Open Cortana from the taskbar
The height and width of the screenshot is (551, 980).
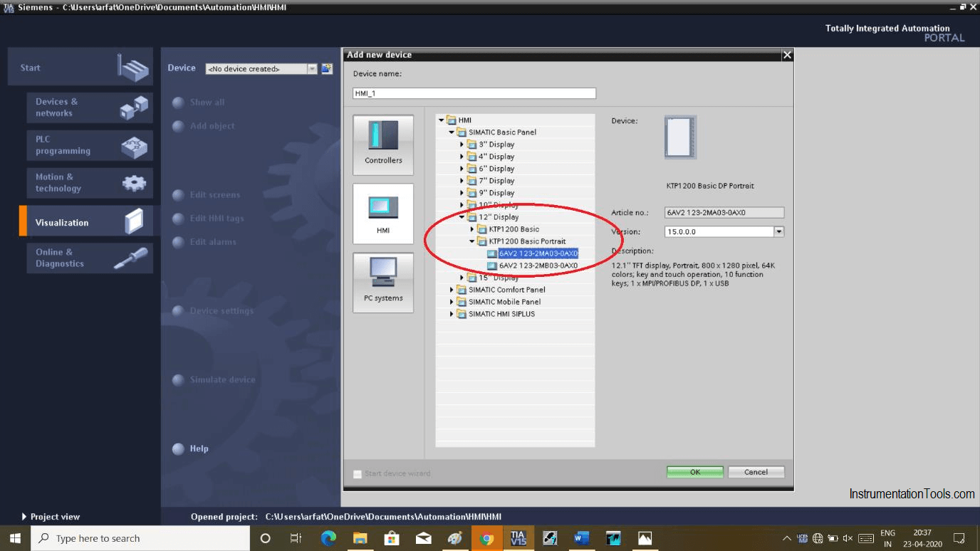(x=266, y=538)
